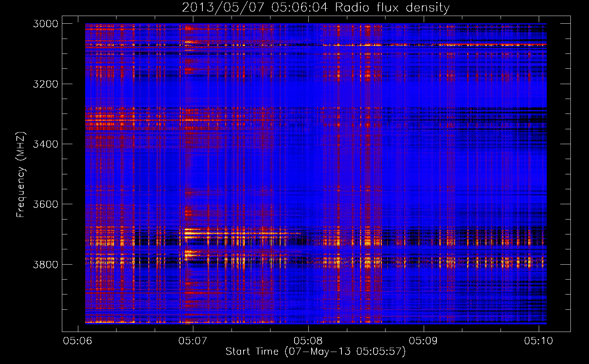Click the "Frequency (MHZ)" axis label
589x364 pixels.
[21, 175]
